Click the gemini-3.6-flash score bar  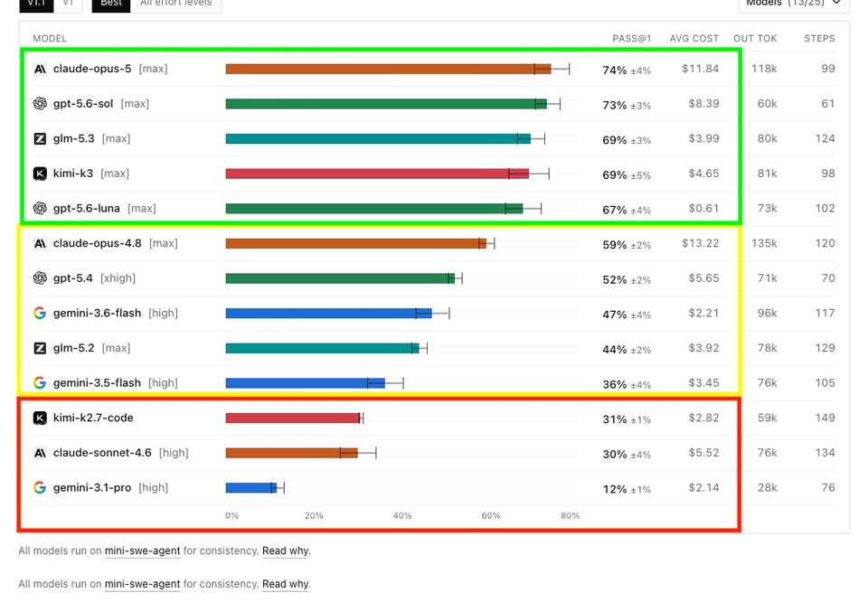click(328, 313)
